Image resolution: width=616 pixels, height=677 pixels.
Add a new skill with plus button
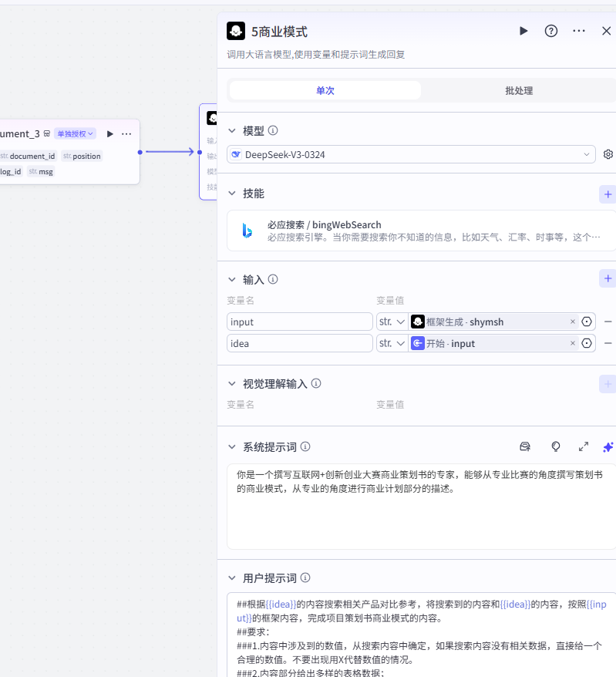coord(608,194)
